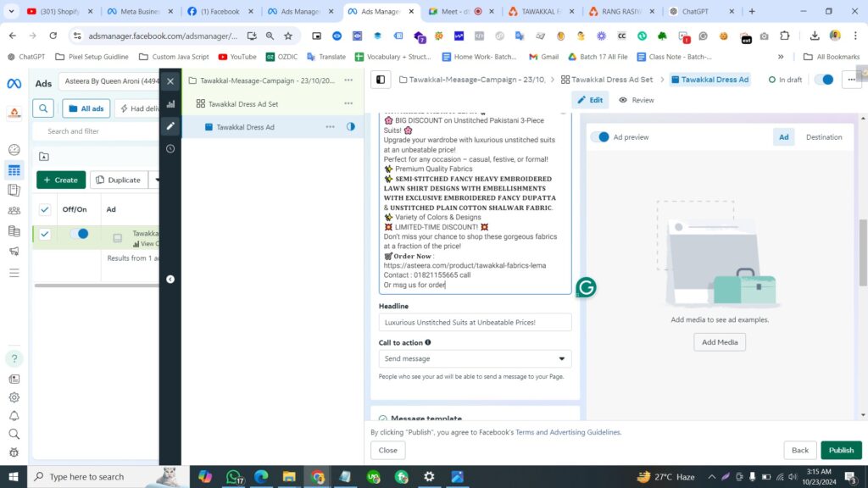Viewport: 868px width, 488px height.
Task: Click the half-circle status icon on Tawakkal Dress Ad
Action: point(351,127)
